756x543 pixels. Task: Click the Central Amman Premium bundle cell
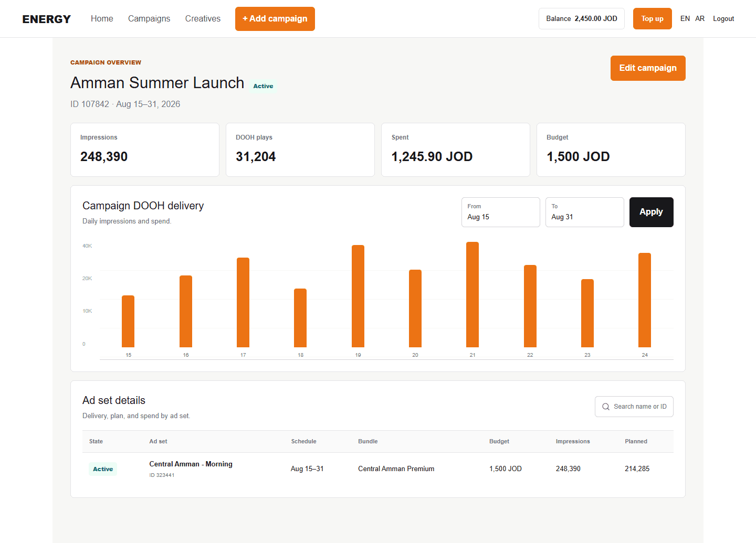point(396,469)
